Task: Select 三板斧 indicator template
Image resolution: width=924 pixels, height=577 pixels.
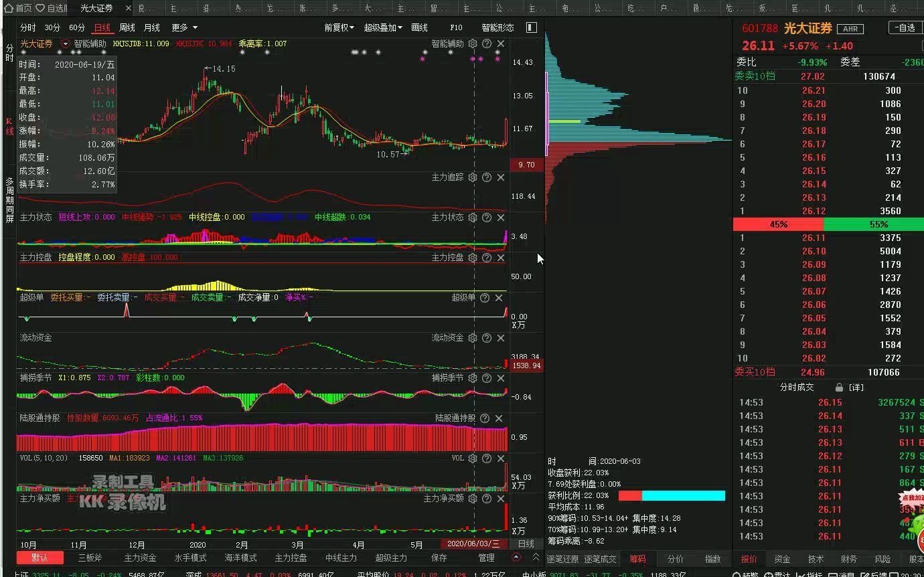Action: 90,558
